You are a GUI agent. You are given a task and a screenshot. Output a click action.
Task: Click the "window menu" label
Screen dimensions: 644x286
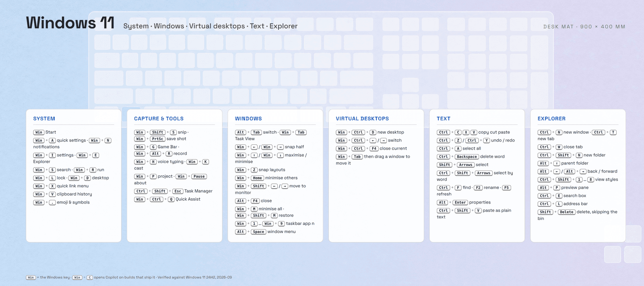coord(281,232)
